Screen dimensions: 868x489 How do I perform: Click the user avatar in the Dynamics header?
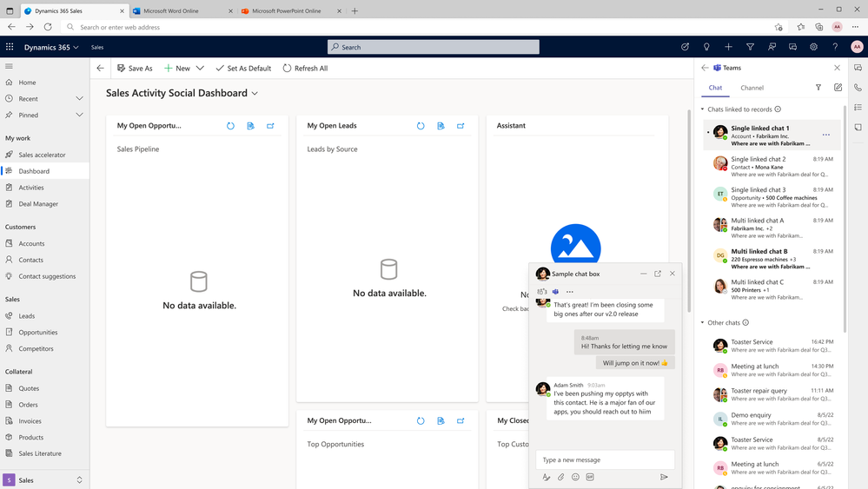click(x=857, y=47)
